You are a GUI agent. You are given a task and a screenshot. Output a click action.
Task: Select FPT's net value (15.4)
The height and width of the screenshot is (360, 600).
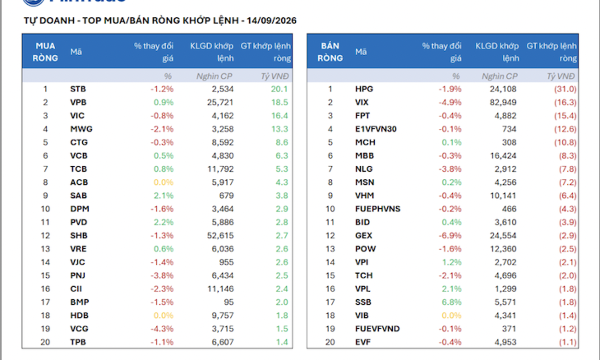coord(565,116)
